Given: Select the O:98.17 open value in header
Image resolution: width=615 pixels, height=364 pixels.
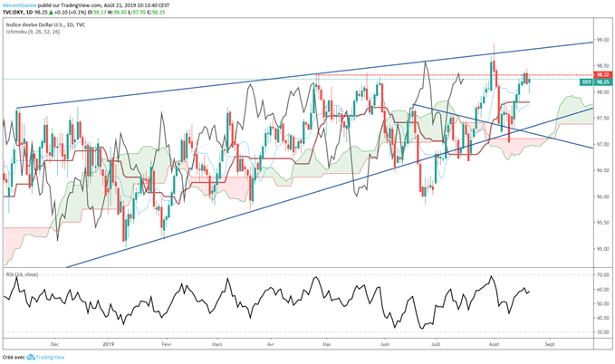Looking at the screenshot, I should pos(96,12).
